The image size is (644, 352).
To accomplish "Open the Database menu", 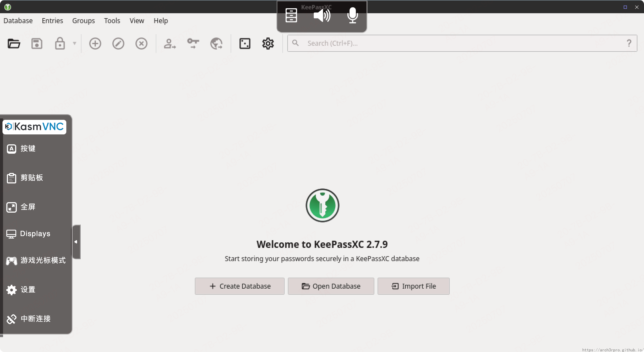I will click(18, 21).
